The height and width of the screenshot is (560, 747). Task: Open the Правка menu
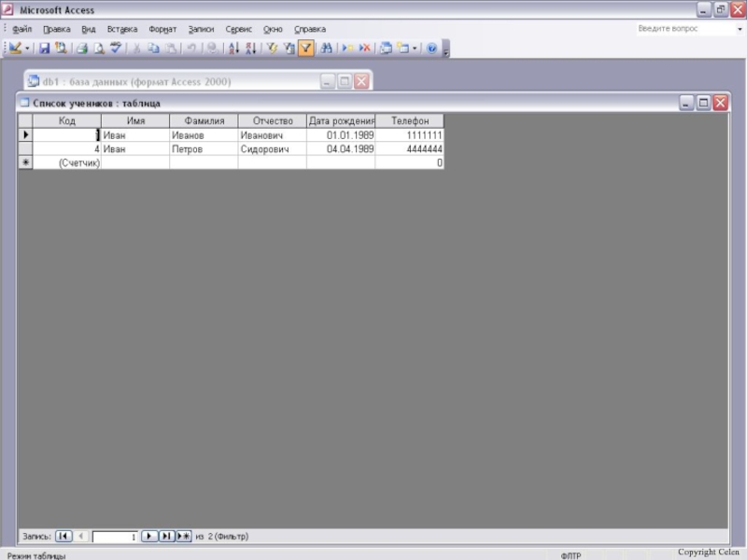pos(57,29)
